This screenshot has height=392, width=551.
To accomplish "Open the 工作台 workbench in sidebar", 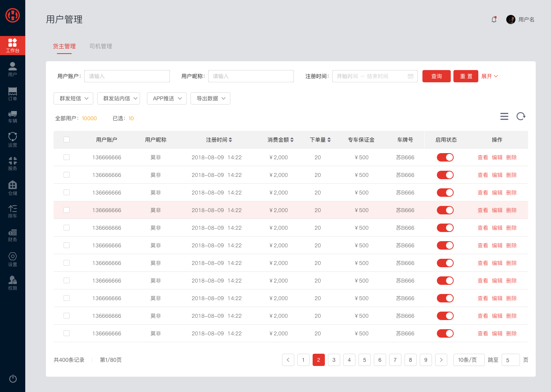I will pos(13,46).
